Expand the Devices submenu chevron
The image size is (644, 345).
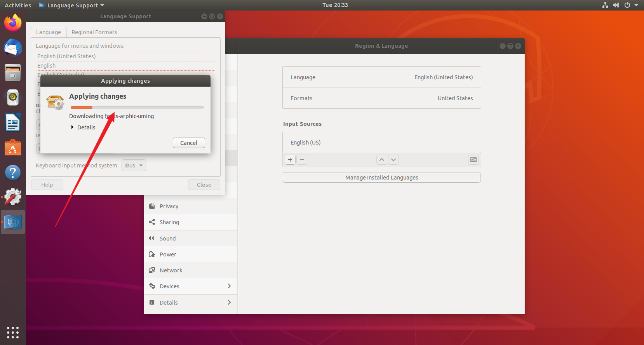[x=229, y=286]
